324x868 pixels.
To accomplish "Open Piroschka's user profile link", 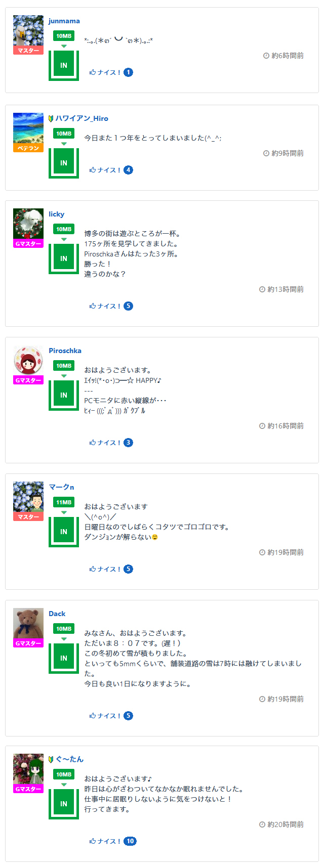I will [65, 351].
